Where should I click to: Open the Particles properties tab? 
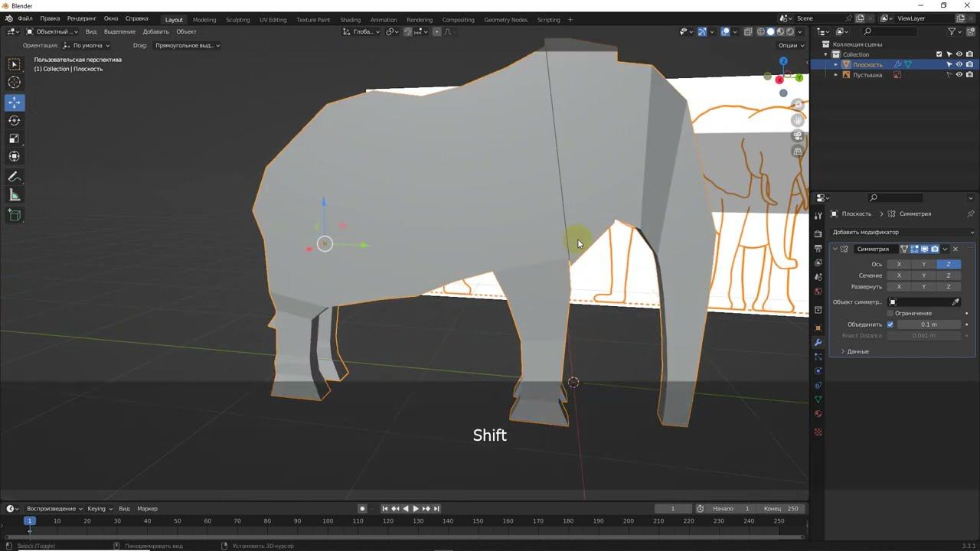[x=818, y=357]
